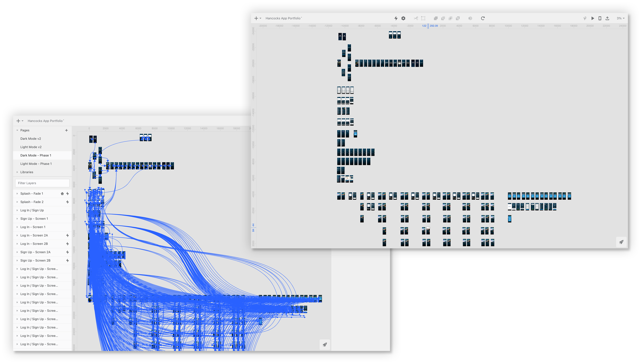Click rocket icon in lower left canvas
Screen dimensions: 641x364
click(325, 344)
